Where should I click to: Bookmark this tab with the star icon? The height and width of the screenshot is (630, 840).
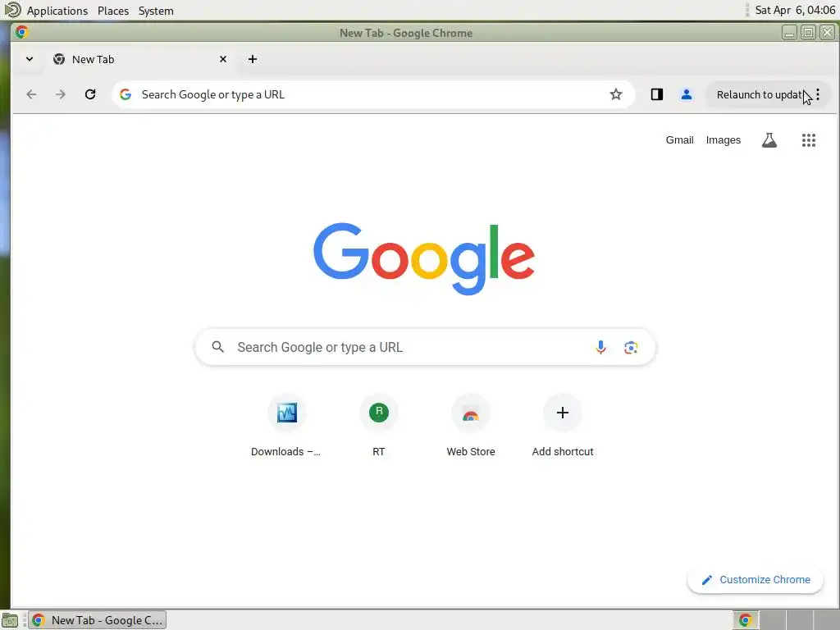[616, 95]
